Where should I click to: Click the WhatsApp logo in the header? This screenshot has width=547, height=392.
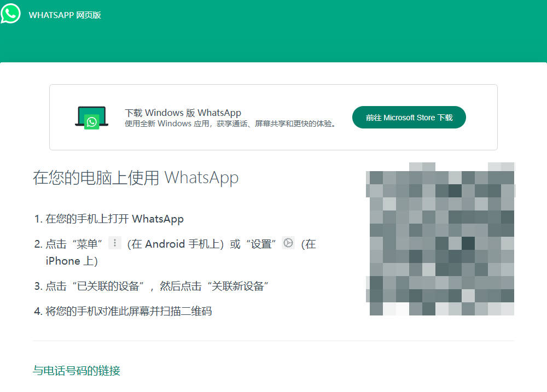pos(10,14)
